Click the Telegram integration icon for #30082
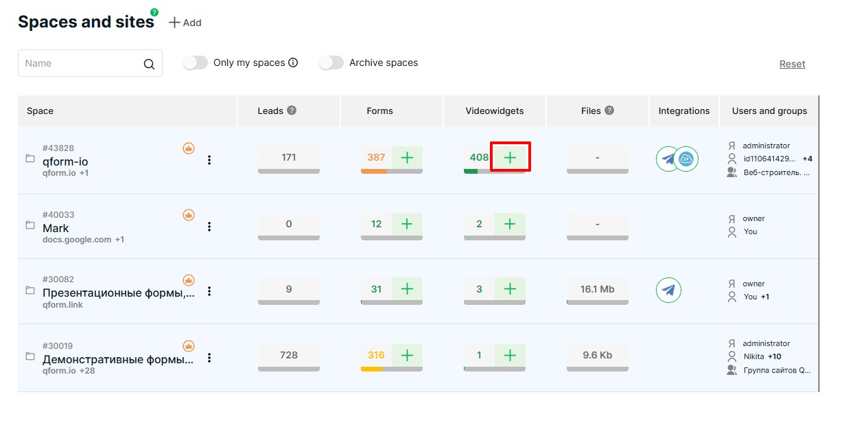 [668, 290]
